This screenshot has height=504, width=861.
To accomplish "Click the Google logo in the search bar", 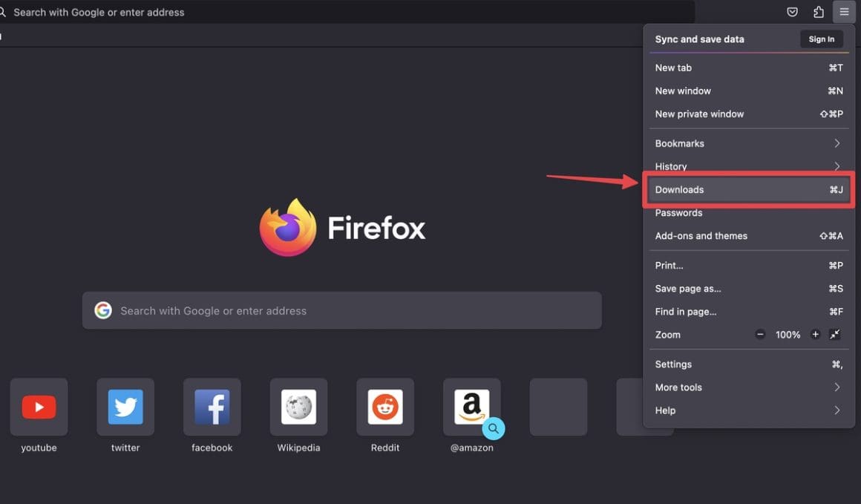I will [x=102, y=310].
